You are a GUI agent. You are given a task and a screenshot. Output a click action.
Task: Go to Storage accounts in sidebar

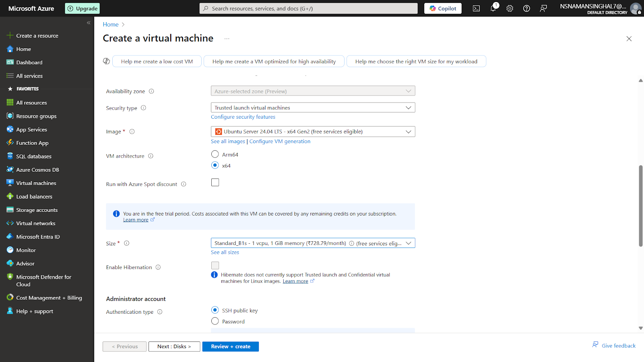click(x=37, y=210)
